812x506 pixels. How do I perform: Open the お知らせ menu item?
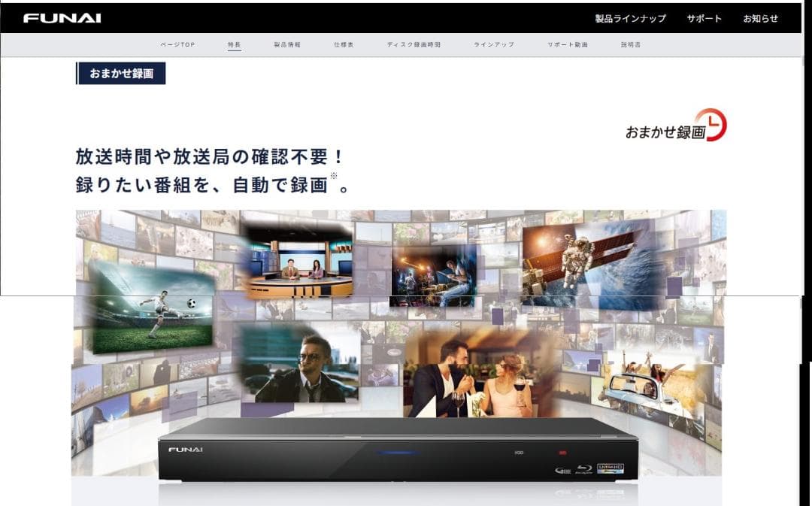(x=760, y=19)
